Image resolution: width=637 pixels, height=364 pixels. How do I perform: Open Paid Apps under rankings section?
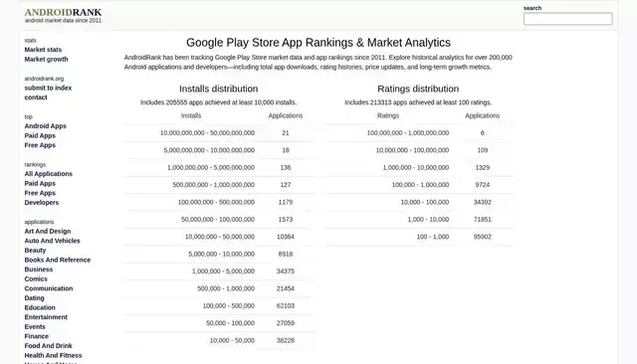40,183
